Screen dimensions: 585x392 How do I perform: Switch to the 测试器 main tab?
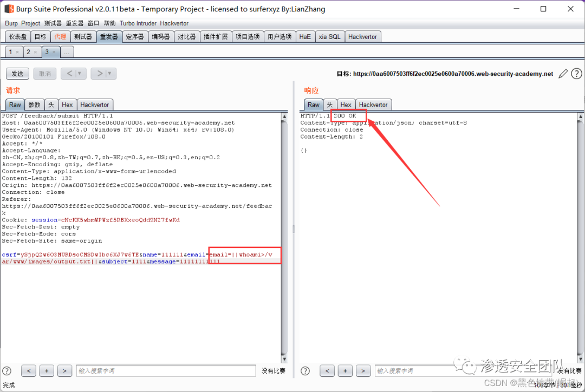tap(83, 37)
